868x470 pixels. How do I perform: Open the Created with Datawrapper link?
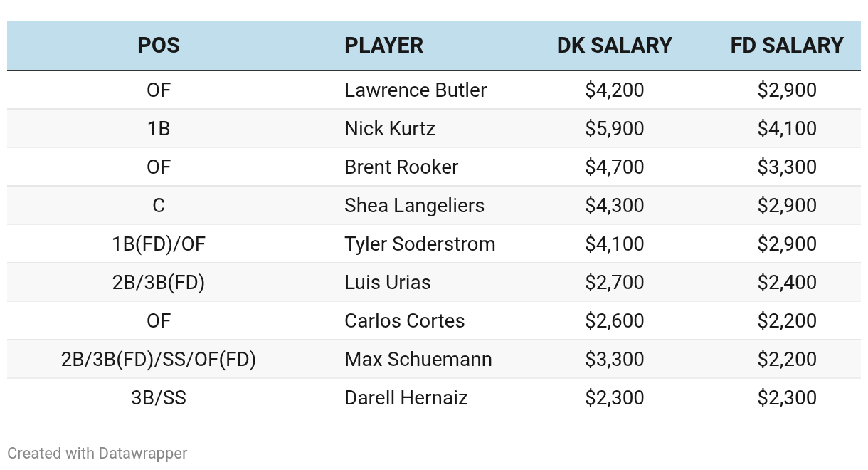tap(97, 454)
